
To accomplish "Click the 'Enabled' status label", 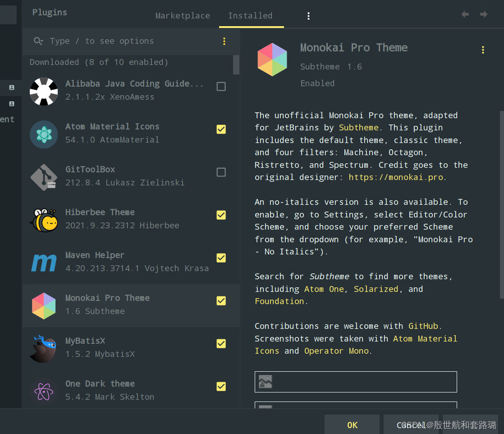I will pyautogui.click(x=317, y=83).
